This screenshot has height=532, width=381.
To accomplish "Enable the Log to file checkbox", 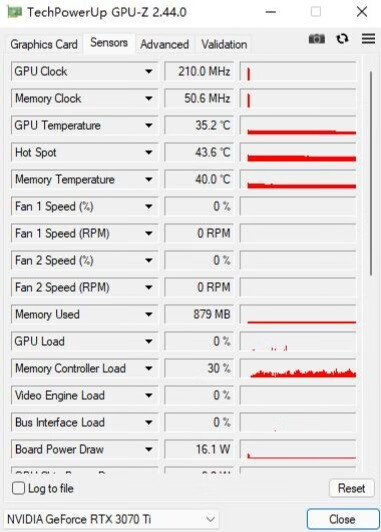I will point(18,488).
